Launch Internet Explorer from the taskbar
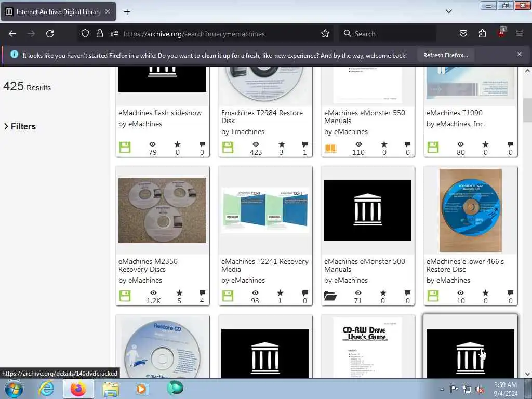 click(46, 389)
